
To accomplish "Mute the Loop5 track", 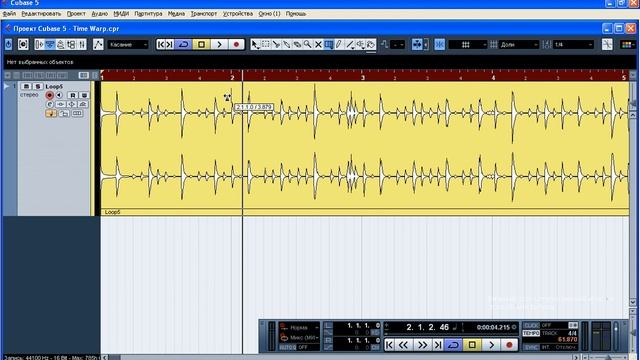I will coord(26,86).
